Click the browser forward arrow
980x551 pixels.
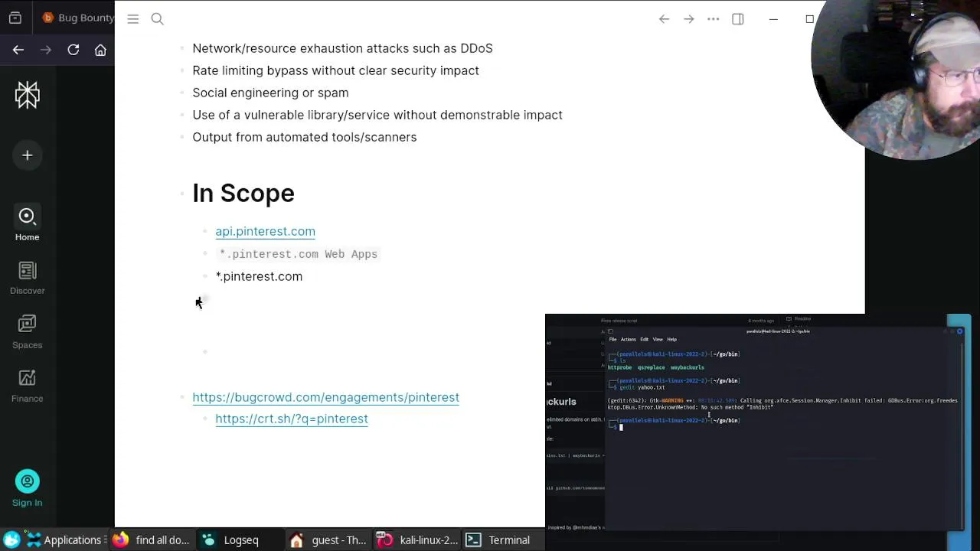(x=46, y=50)
